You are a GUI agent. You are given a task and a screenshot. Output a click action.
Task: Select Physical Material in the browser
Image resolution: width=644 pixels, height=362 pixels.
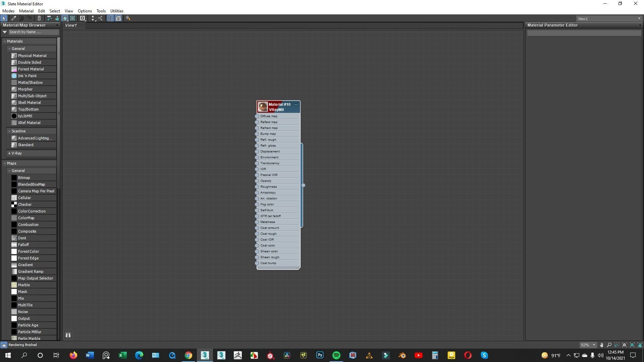[32, 56]
